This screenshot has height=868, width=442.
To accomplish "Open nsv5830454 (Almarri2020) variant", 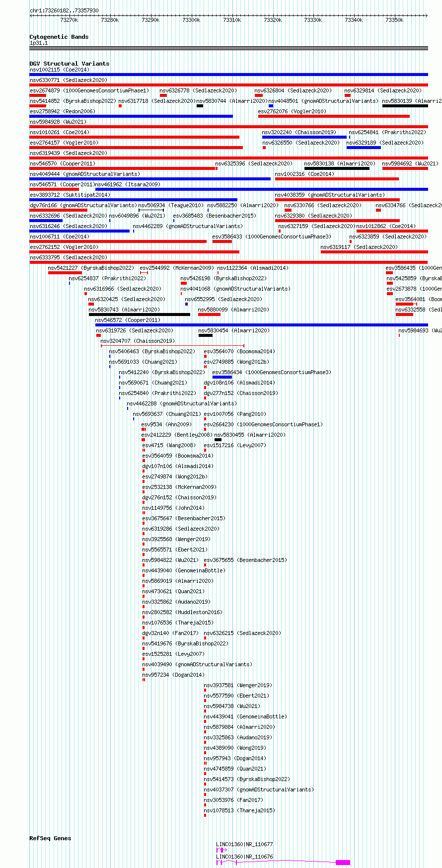I will (234, 330).
